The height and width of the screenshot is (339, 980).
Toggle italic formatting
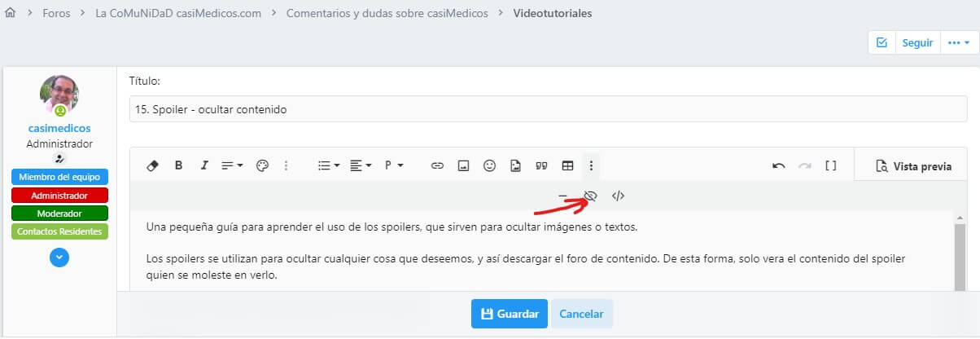204,165
